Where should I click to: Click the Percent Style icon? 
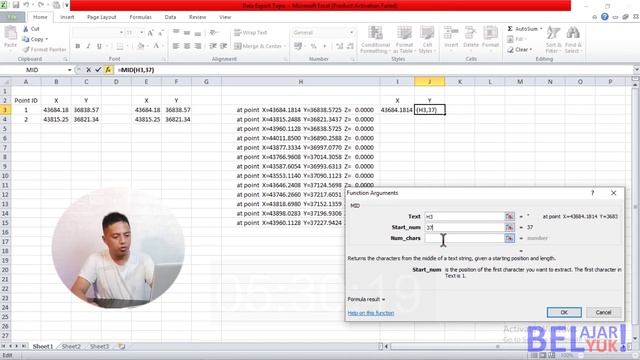pos(313,46)
